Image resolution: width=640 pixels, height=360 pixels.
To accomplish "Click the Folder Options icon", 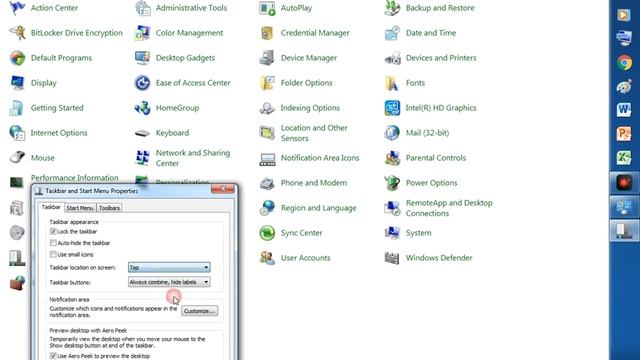I will (x=267, y=83).
